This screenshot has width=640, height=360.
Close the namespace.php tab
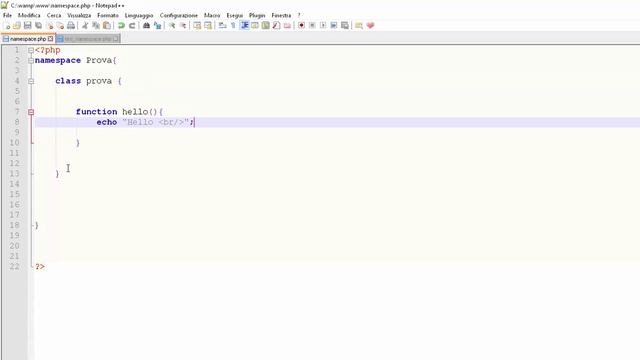tap(50, 39)
